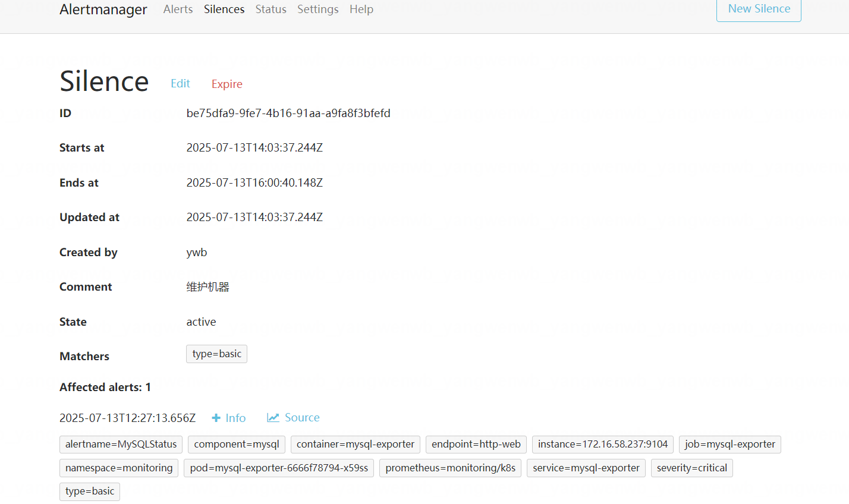This screenshot has height=504, width=849.
Task: Open Settings from the navigation bar
Action: (x=317, y=10)
